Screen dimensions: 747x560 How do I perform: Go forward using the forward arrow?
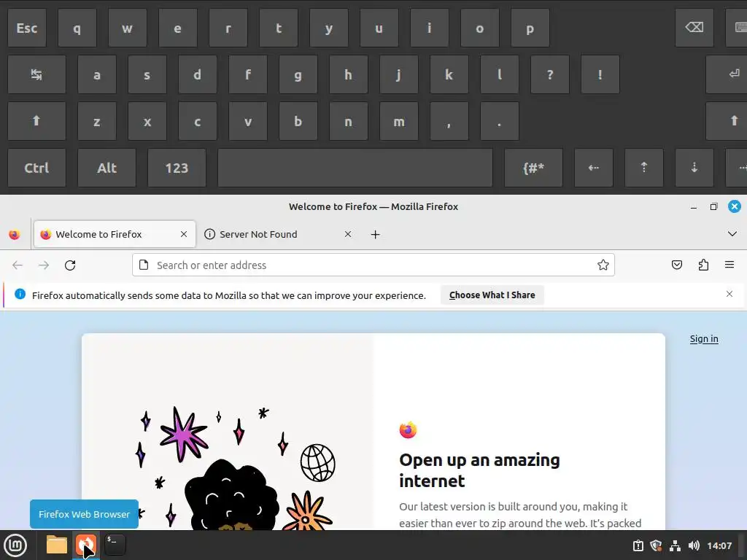point(44,265)
